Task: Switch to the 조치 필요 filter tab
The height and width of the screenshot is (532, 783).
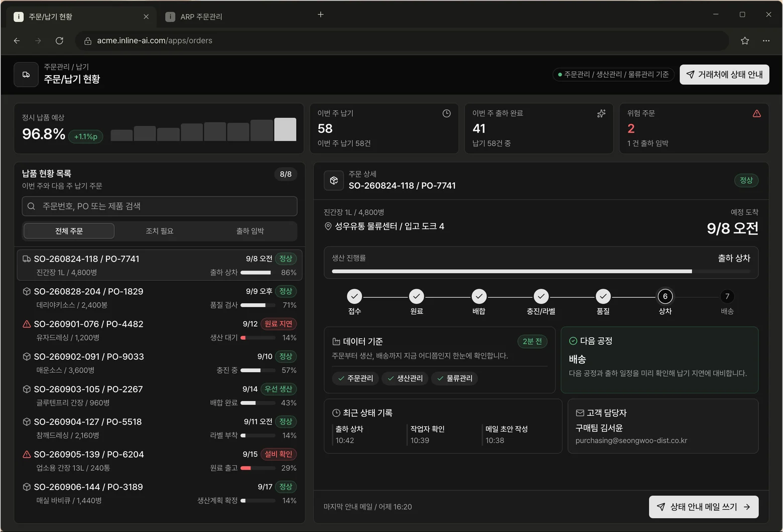Action: tap(160, 231)
